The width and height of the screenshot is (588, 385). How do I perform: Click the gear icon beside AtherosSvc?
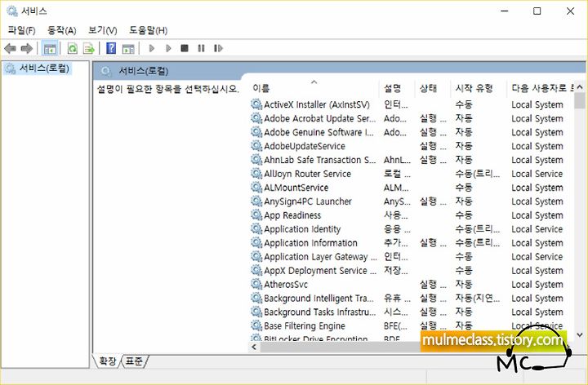(256, 285)
